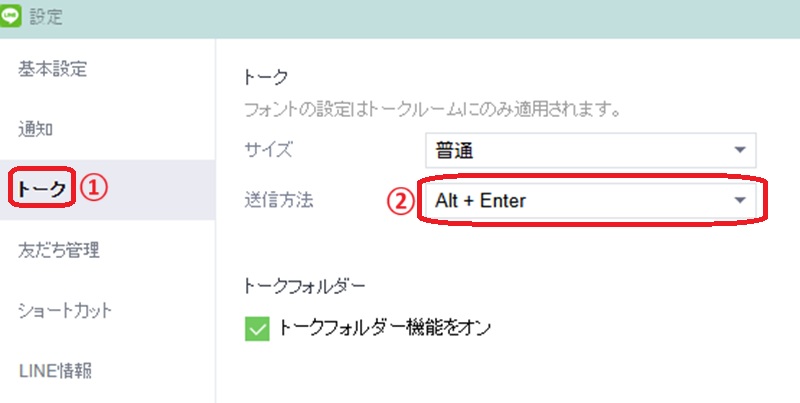The height and width of the screenshot is (403, 800).
Task: Click the サイズ field label
Action: [268, 150]
